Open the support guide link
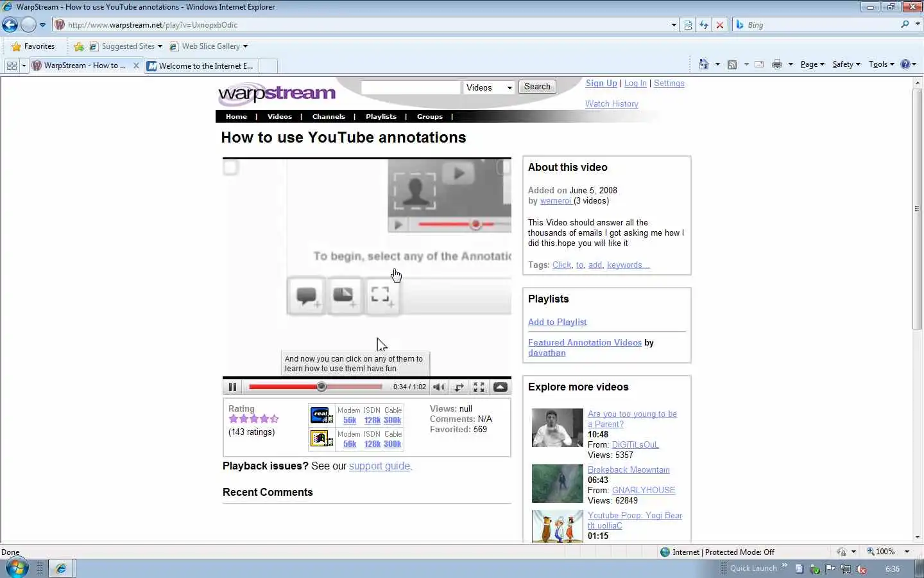The width and height of the screenshot is (924, 578). coord(379,466)
